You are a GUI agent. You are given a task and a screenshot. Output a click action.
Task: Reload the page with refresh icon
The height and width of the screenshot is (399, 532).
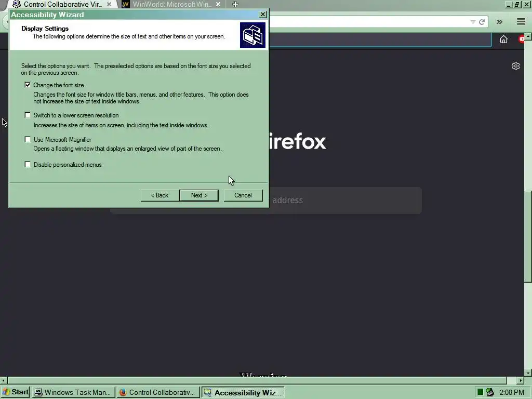[482, 22]
